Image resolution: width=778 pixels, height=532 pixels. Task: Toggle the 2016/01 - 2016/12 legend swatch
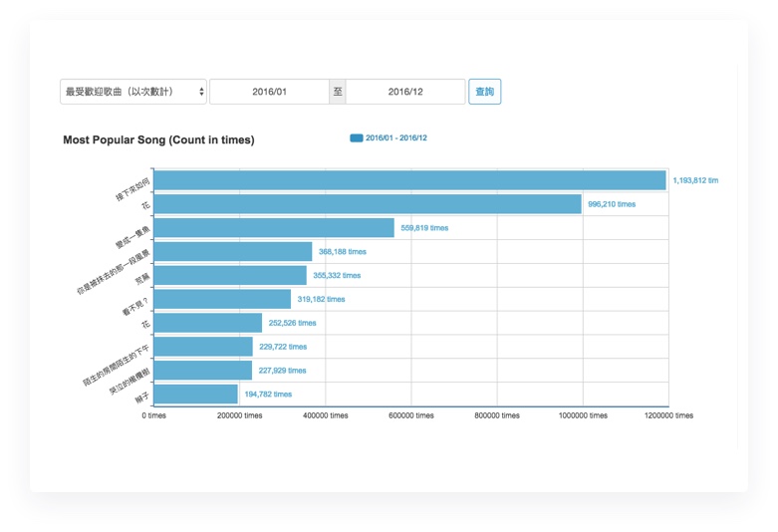tap(357, 138)
